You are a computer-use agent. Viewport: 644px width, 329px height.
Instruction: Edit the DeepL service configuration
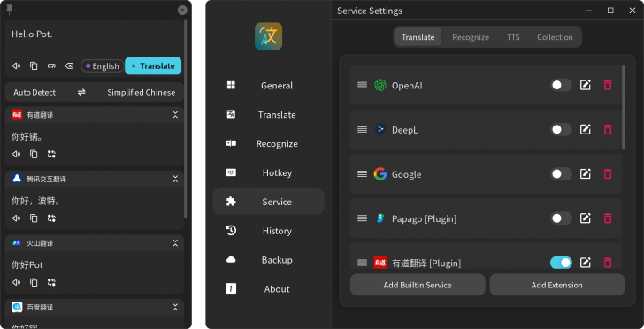(586, 129)
